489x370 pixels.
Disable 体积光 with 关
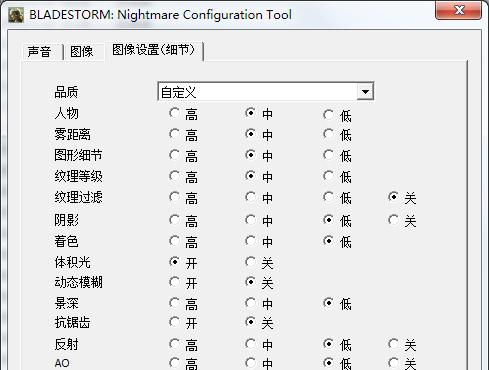click(x=250, y=262)
